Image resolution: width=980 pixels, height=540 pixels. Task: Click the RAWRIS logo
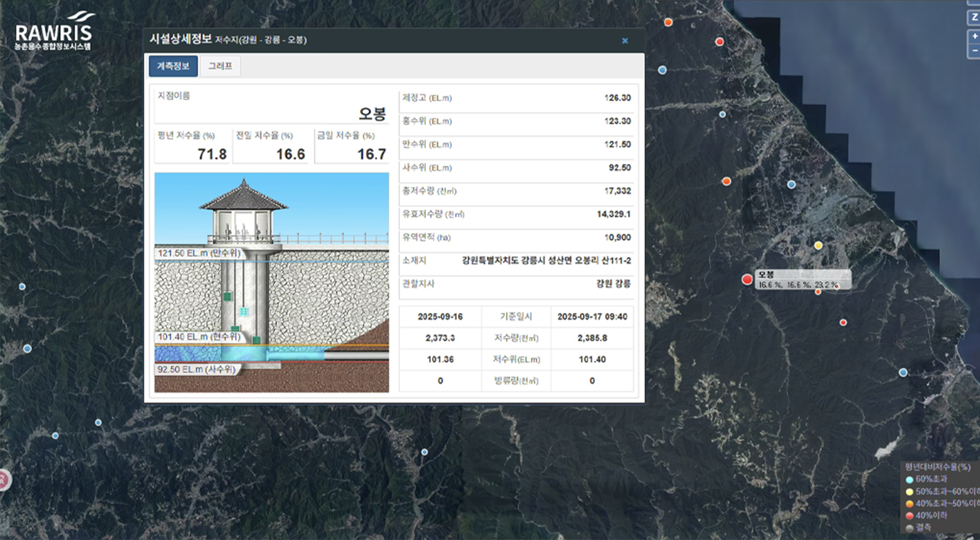click(54, 31)
